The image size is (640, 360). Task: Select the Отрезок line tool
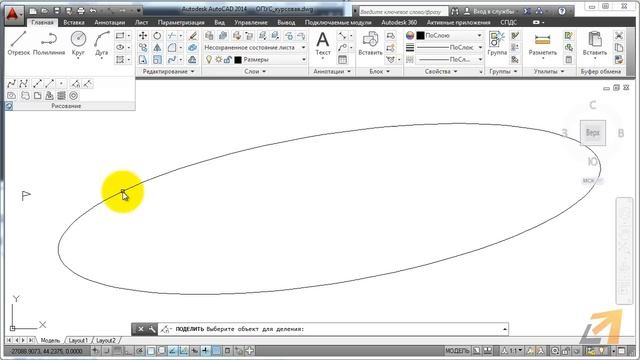coord(19,43)
